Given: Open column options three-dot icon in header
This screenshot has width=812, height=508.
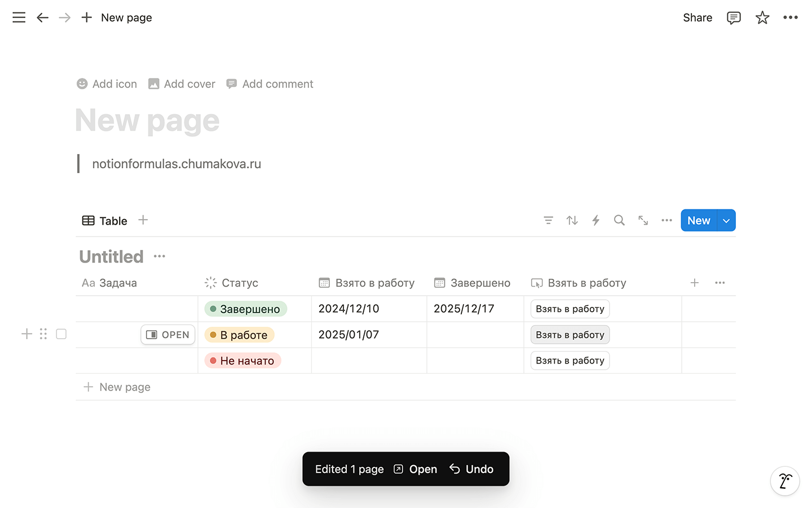Looking at the screenshot, I should click(x=720, y=283).
